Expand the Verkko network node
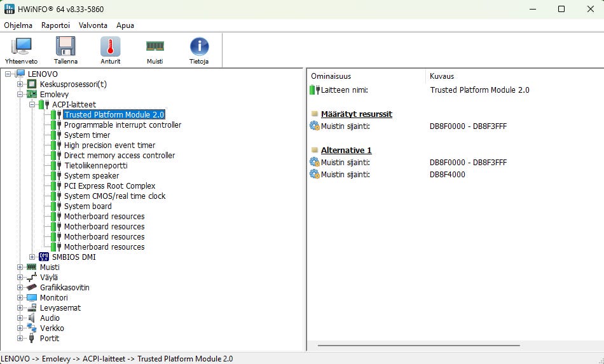604x364 pixels. [x=20, y=328]
